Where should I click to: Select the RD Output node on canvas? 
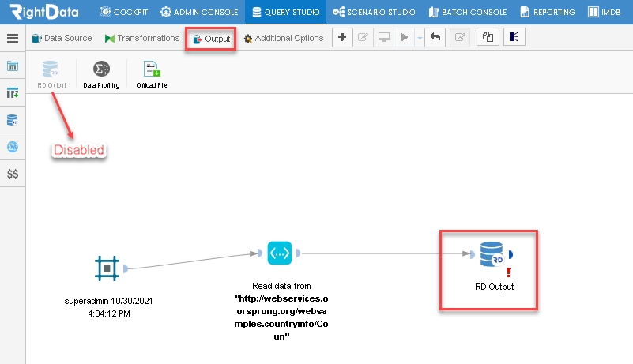click(x=492, y=254)
